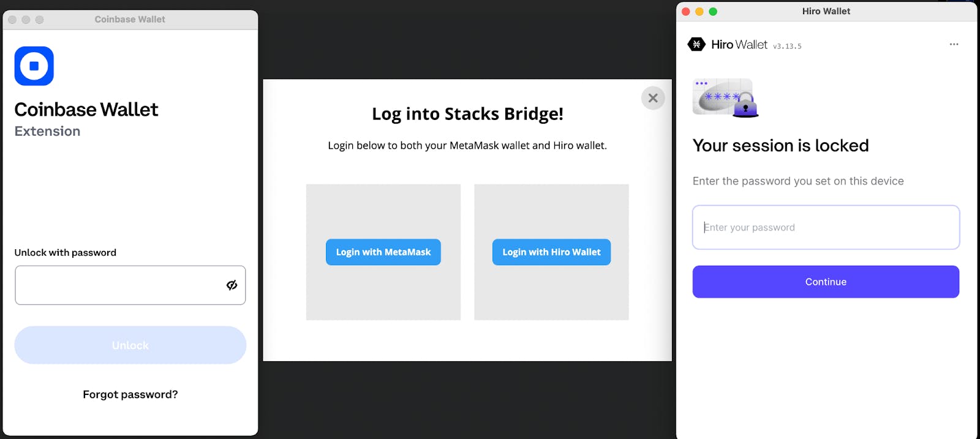Click the Hiro 'Enter your password' field
980x439 pixels.
click(x=826, y=227)
